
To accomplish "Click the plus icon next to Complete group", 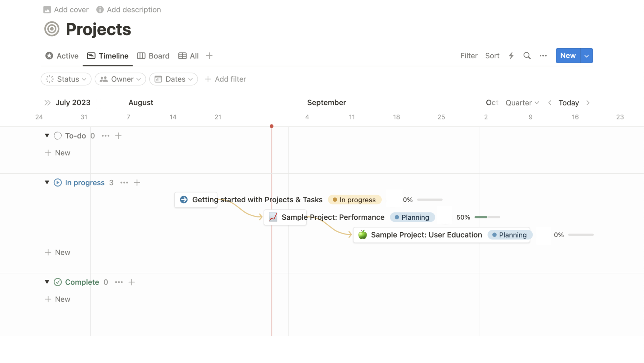I will pos(131,282).
